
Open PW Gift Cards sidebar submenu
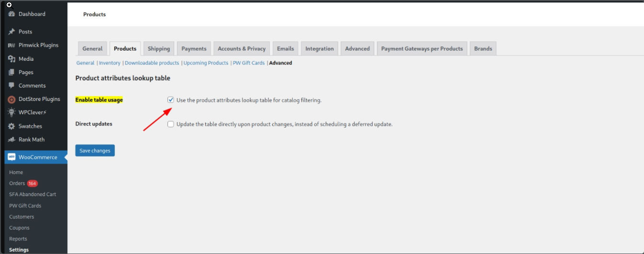point(25,206)
